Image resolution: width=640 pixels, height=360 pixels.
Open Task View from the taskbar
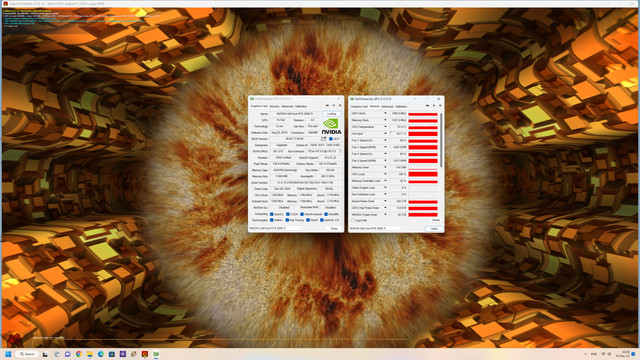[45, 354]
